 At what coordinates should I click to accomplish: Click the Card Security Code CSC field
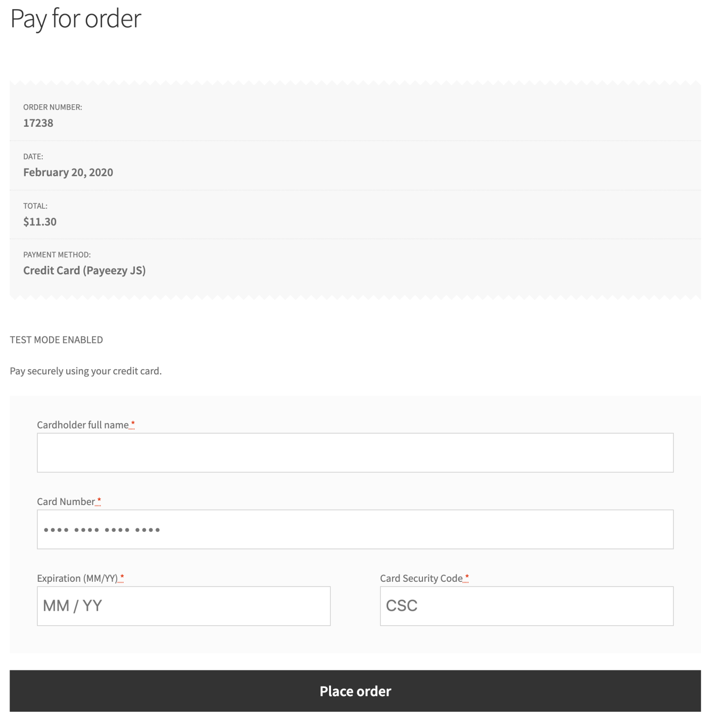click(526, 606)
